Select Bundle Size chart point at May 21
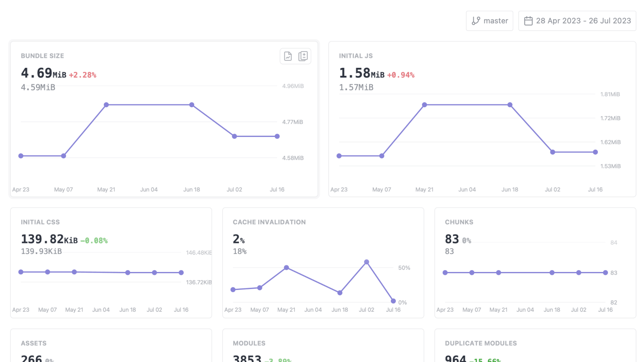This screenshot has height=362, width=644. 106,105
